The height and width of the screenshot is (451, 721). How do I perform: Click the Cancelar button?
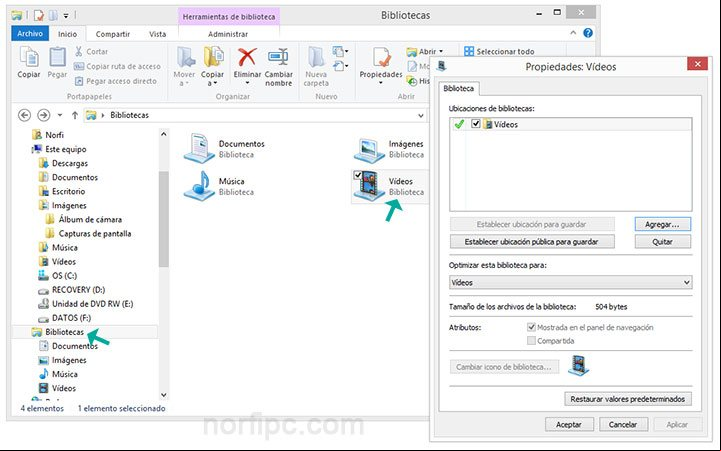pos(623,424)
